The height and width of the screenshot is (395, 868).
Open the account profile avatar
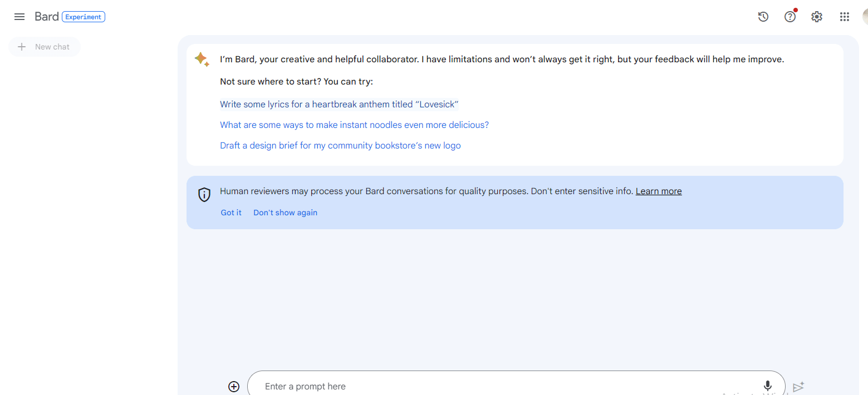click(865, 17)
